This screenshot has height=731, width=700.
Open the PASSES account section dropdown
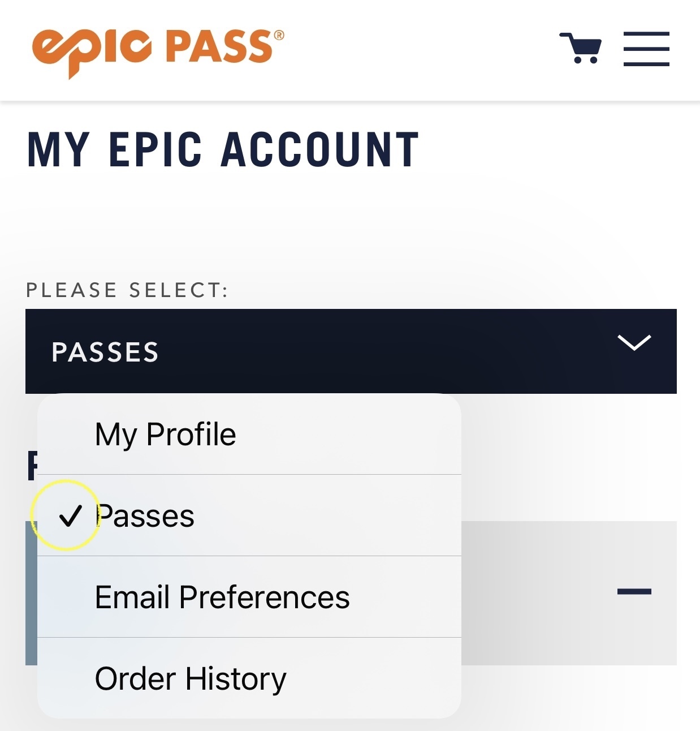pyautogui.click(x=351, y=351)
